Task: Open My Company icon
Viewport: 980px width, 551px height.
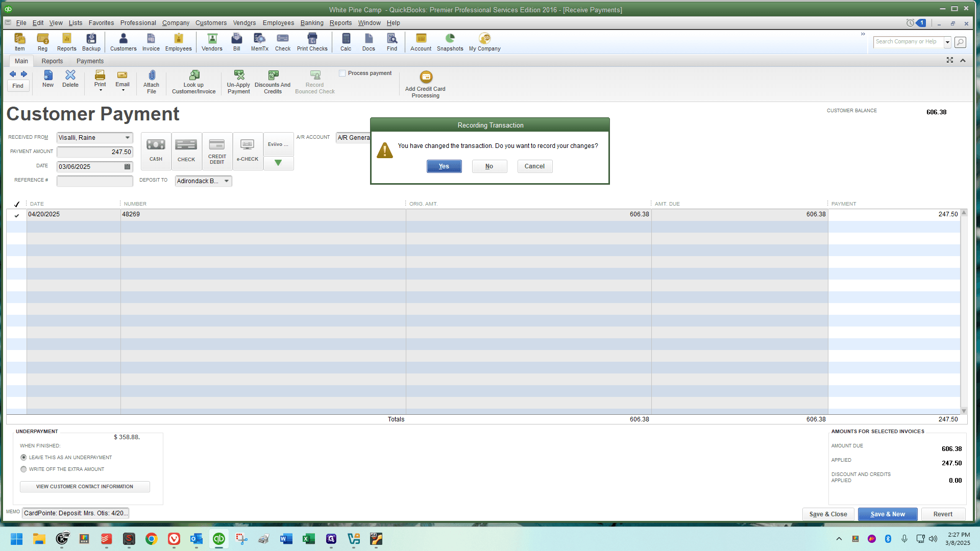Action: pyautogui.click(x=485, y=42)
